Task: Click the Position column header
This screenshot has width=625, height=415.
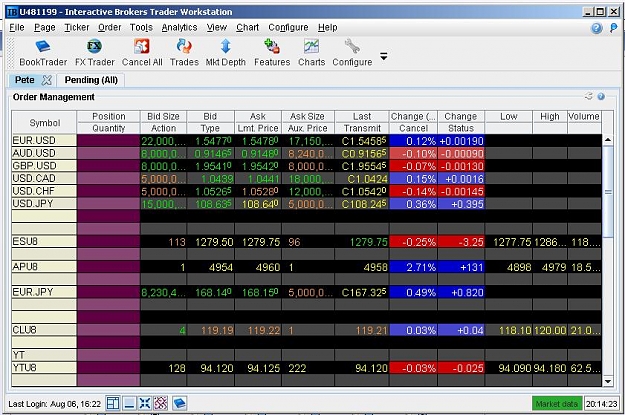Action: pos(108,116)
